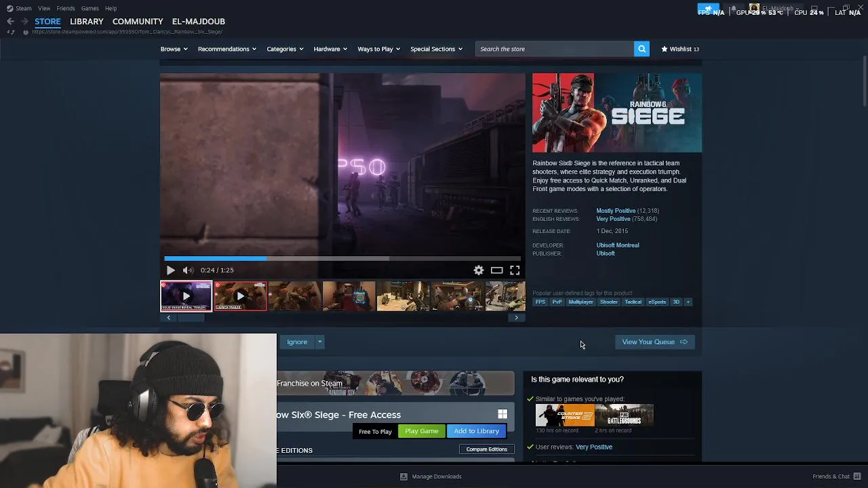Screen dimensions: 868x488
Task: Click the page vertical scrollbar
Action: pos(865,81)
